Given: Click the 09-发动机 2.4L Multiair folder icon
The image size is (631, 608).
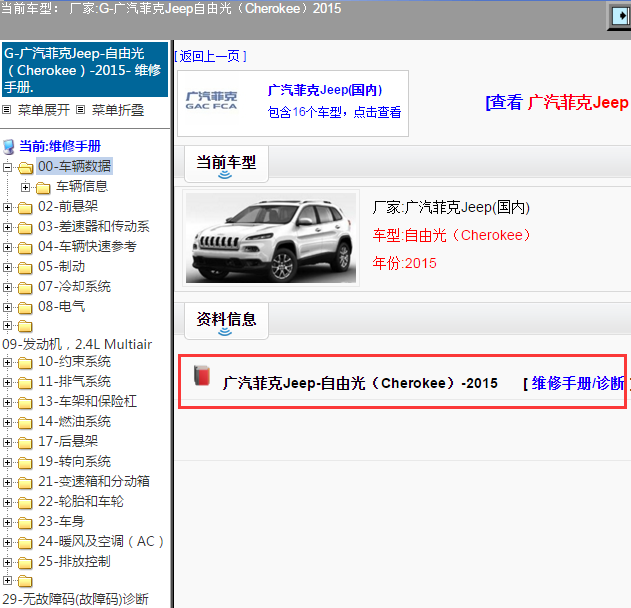Looking at the screenshot, I should point(25,326).
